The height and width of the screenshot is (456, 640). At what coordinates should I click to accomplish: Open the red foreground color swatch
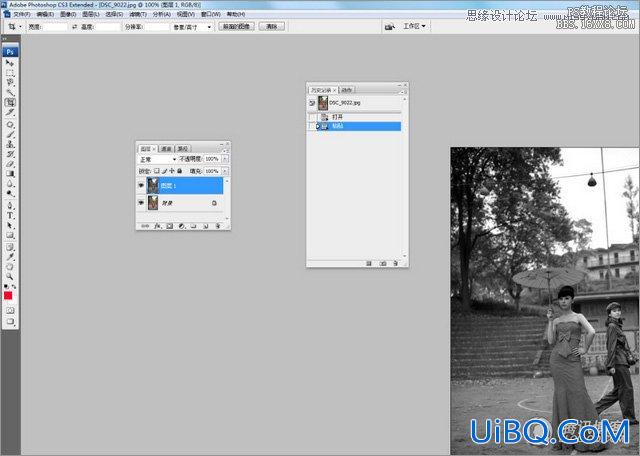(8, 296)
